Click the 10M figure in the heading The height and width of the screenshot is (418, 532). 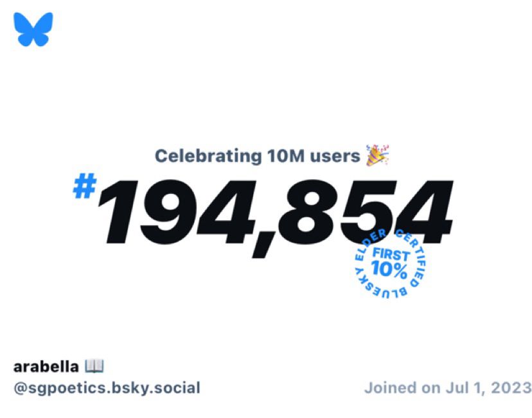(286, 156)
